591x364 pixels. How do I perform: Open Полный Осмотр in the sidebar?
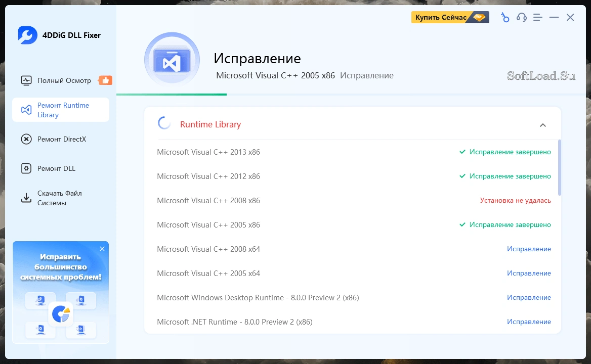click(60, 80)
